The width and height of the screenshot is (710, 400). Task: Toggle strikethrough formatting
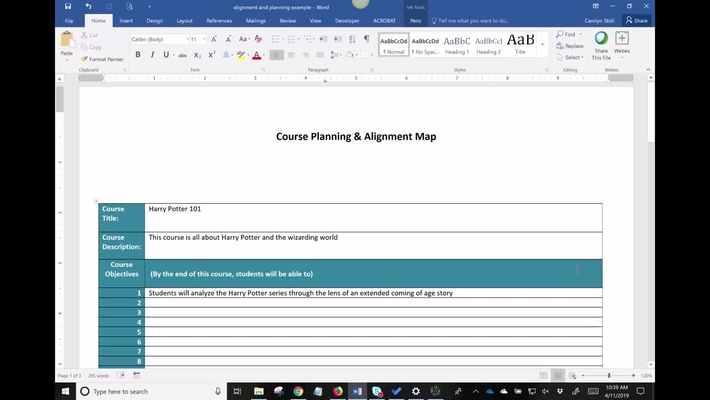click(x=182, y=55)
